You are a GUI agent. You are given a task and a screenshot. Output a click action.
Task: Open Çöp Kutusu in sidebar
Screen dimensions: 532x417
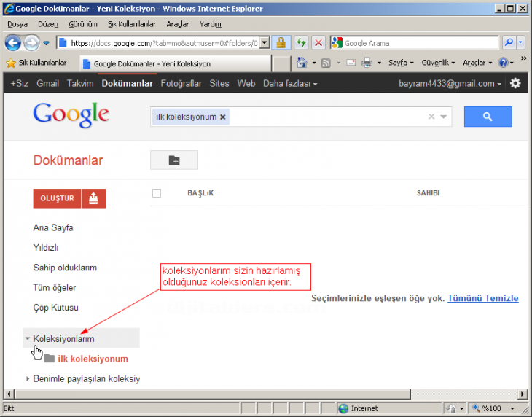tap(55, 308)
